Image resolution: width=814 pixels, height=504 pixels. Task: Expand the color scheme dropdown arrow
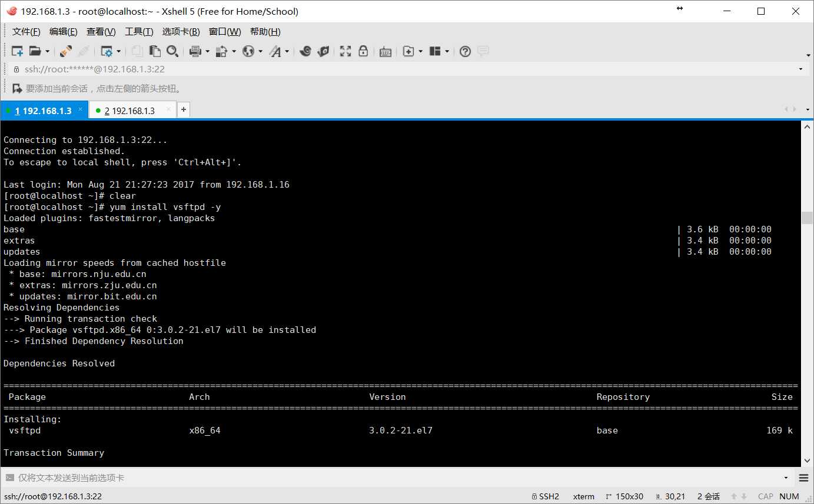pos(234,52)
